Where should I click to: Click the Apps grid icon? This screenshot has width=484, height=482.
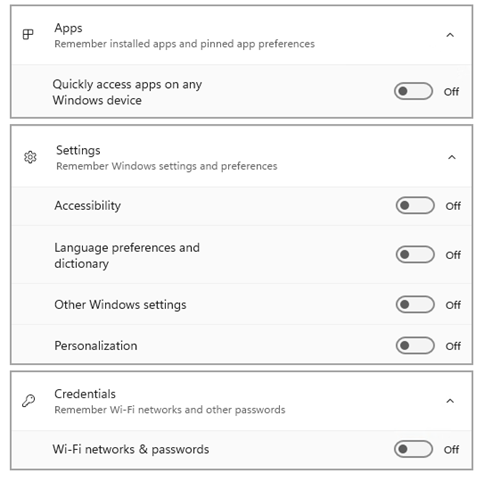[28, 34]
